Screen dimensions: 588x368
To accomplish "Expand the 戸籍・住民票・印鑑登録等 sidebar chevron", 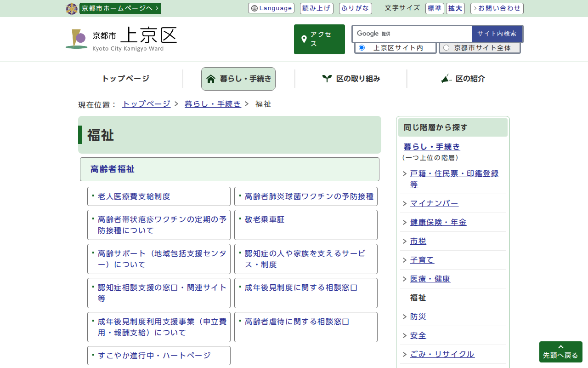I will [405, 174].
